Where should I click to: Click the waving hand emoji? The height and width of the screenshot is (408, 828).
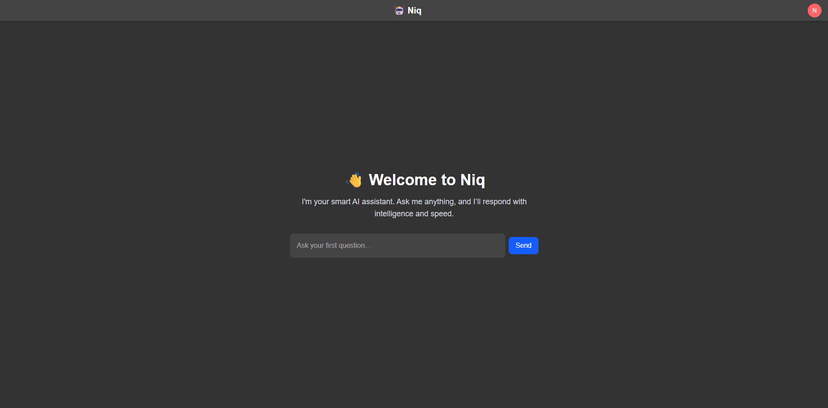coord(354,180)
